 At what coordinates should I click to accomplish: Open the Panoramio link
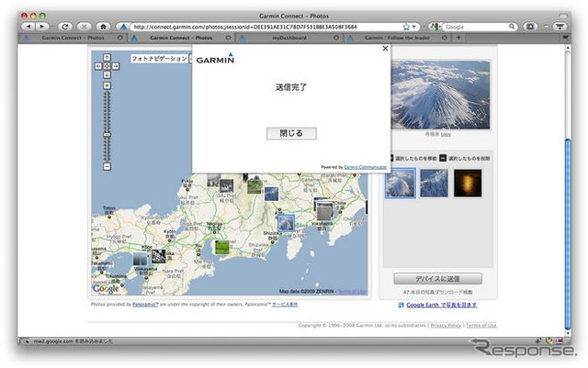pyautogui.click(x=145, y=305)
